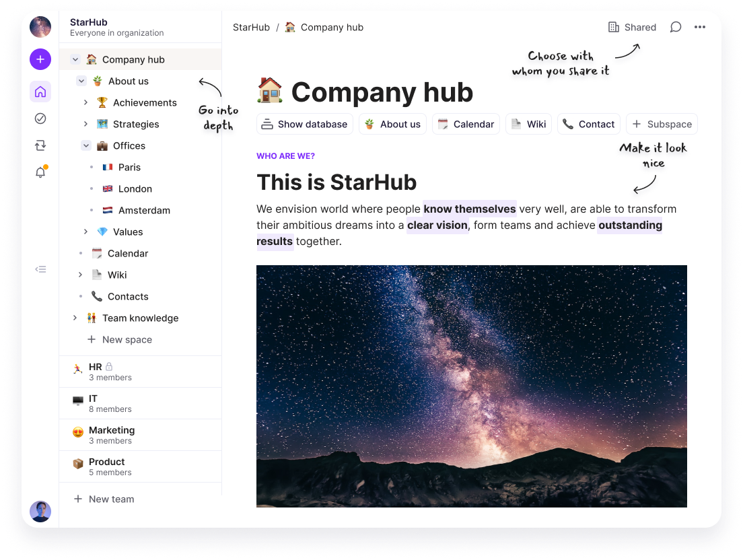The image size is (743, 560).
Task: Open the About us subspace chip
Action: pos(392,124)
